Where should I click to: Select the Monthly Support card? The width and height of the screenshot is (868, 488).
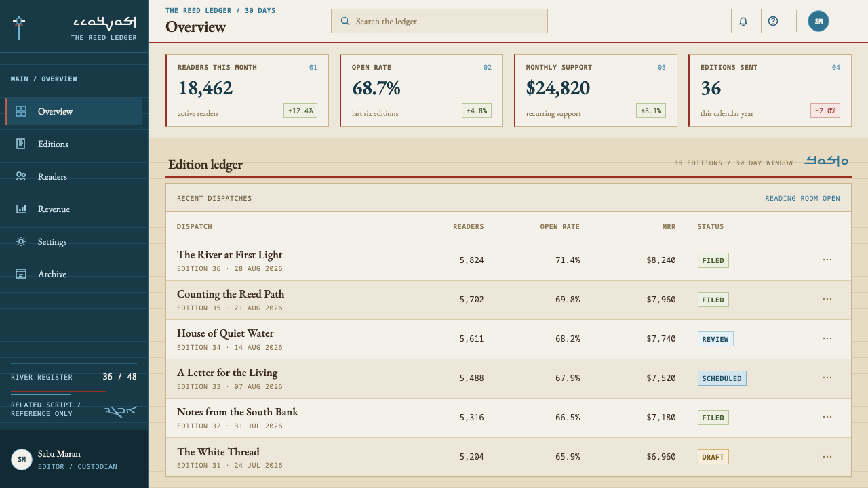tap(595, 90)
